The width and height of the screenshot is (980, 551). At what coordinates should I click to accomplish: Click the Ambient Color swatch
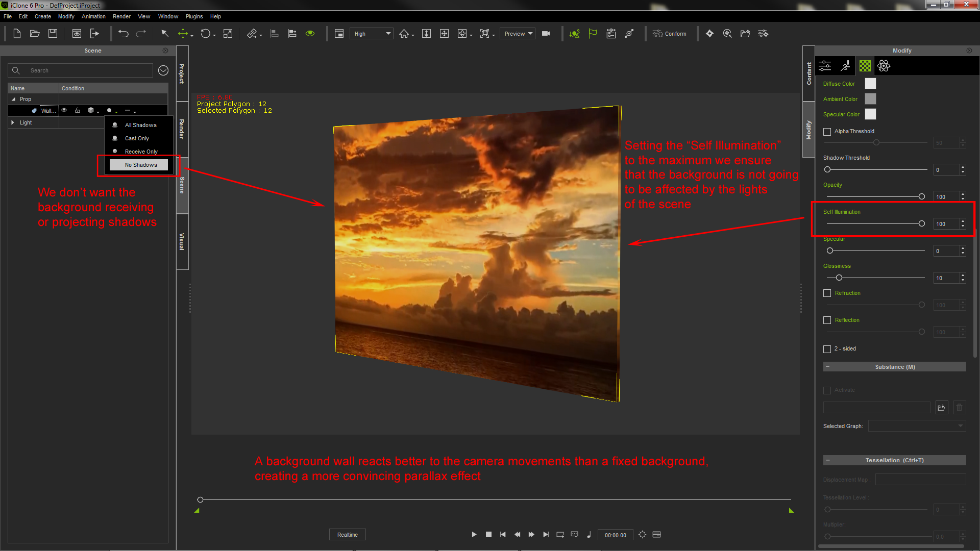[871, 99]
